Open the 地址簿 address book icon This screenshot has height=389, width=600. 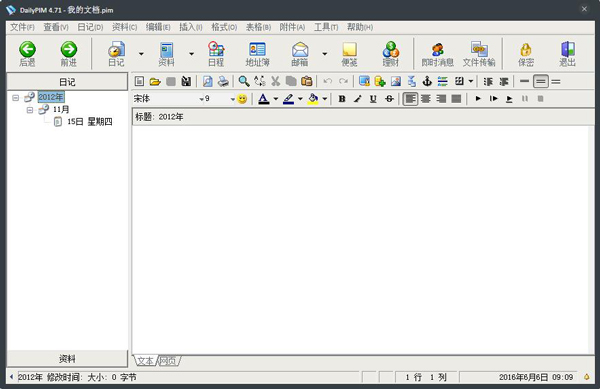257,54
